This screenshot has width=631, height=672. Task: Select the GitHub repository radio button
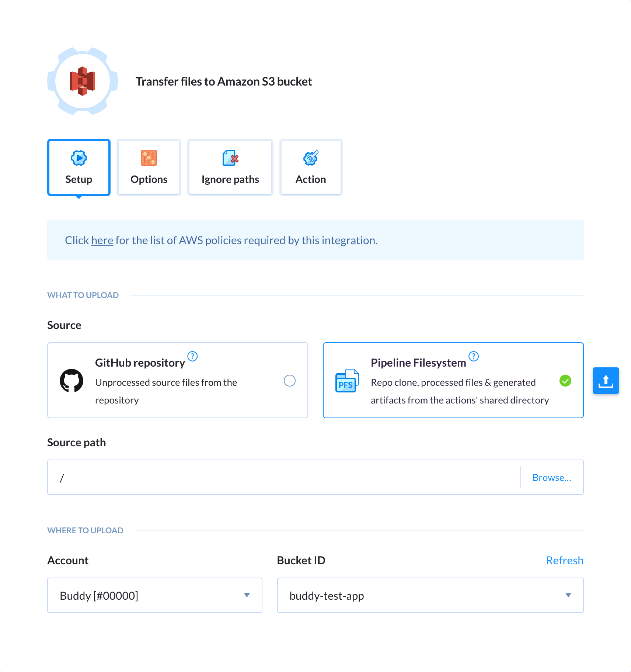click(x=290, y=380)
